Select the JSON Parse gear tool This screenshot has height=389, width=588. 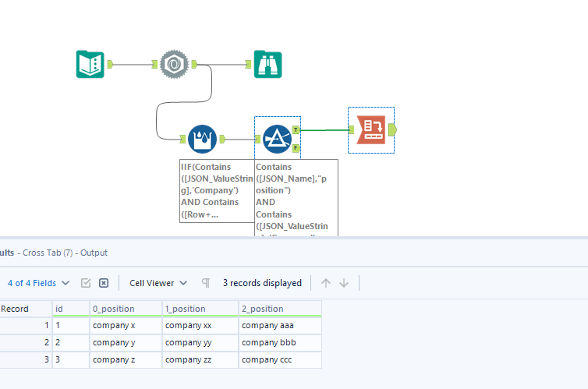click(x=174, y=64)
